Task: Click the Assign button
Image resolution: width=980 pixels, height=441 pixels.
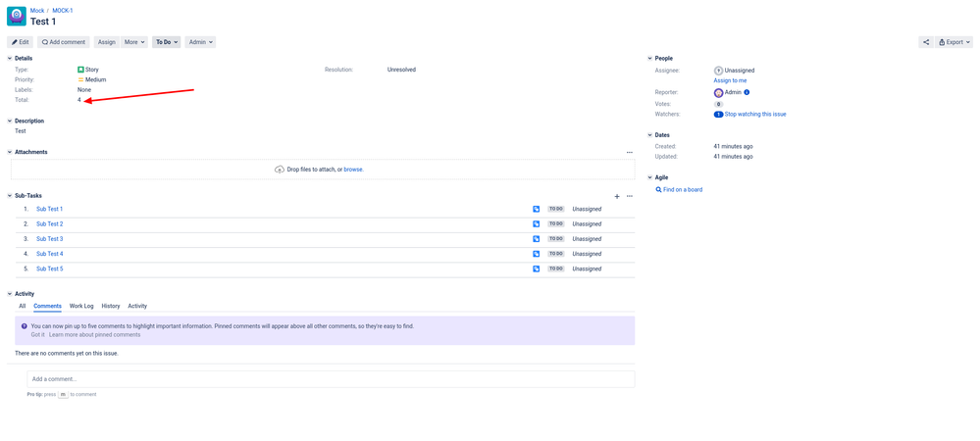Action: pyautogui.click(x=107, y=42)
